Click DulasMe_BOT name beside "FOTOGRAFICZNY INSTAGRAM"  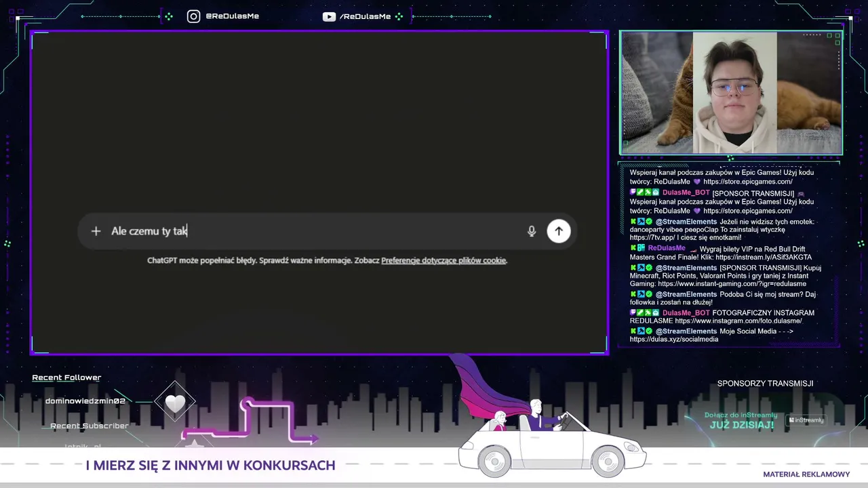tap(686, 313)
